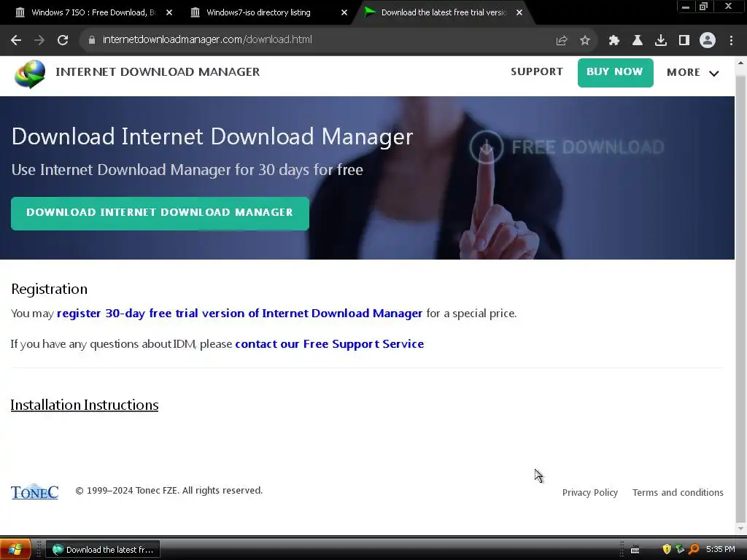Click the BUY NOW button
The width and height of the screenshot is (747, 560).
point(615,73)
